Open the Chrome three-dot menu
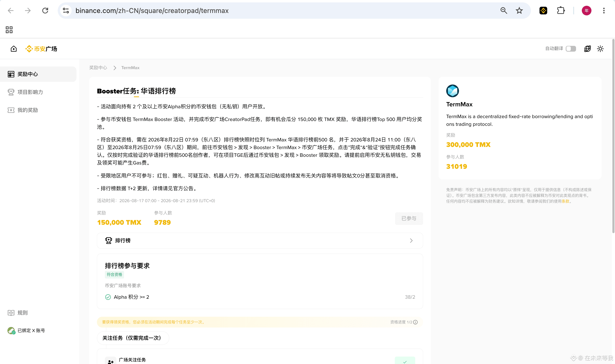 click(604, 11)
